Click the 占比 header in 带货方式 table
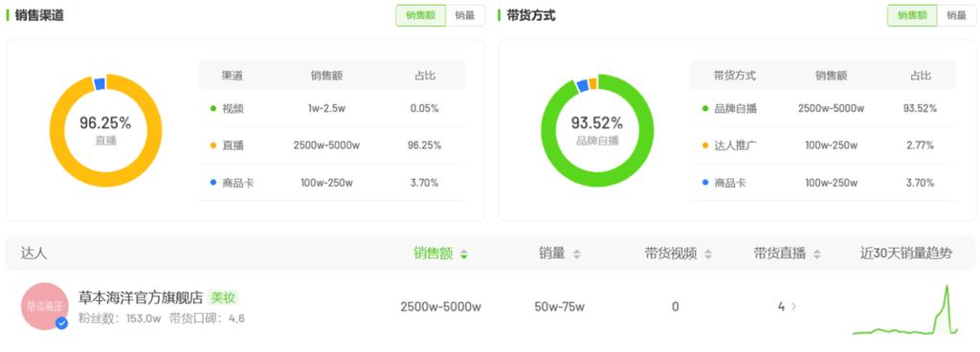The image size is (980, 352). [x=920, y=76]
